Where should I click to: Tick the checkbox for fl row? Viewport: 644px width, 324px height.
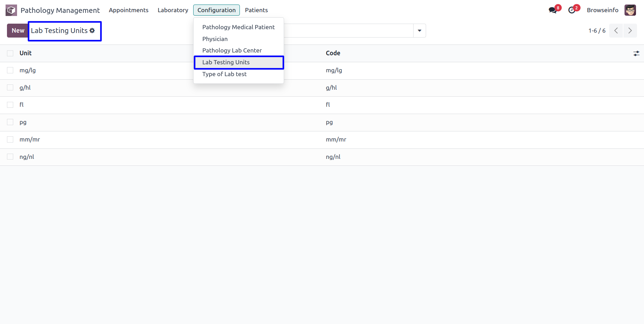point(10,105)
